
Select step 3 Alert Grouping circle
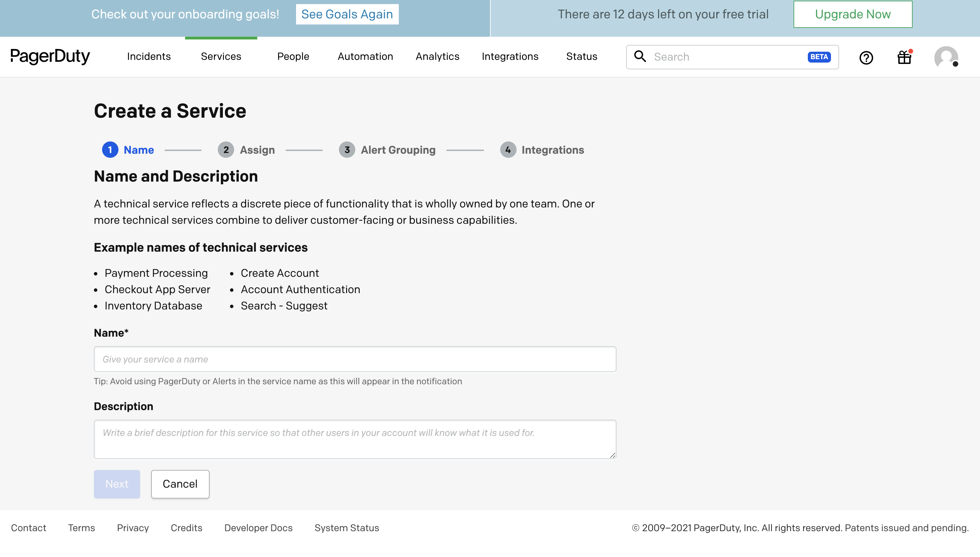pos(347,150)
